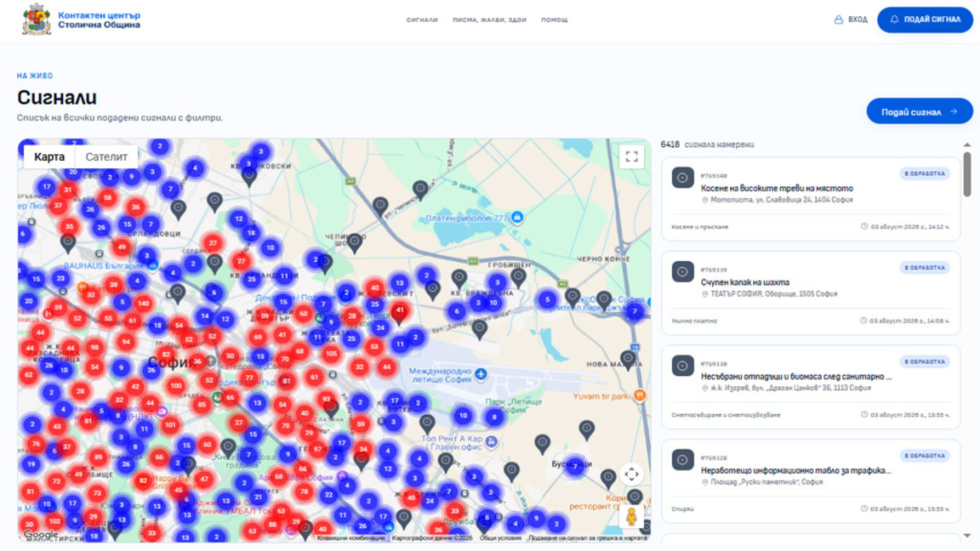Open signal Несъбрани отпадъци и биомаса

796,377
